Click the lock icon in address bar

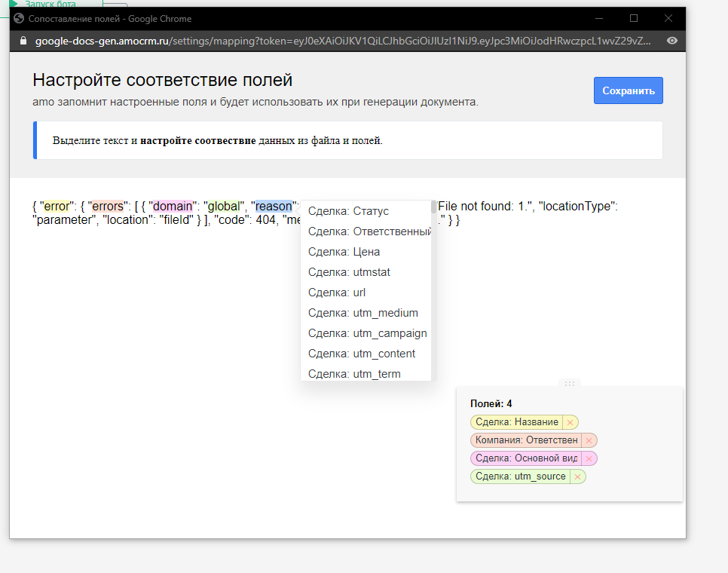pos(23,41)
